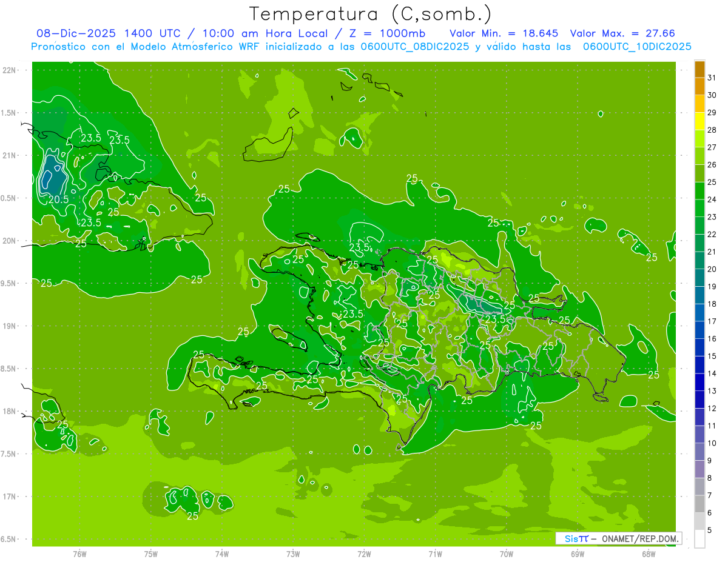This screenshot has height=562, width=728.
Task: Select the '75W' longitude axis label
Action: (x=151, y=554)
